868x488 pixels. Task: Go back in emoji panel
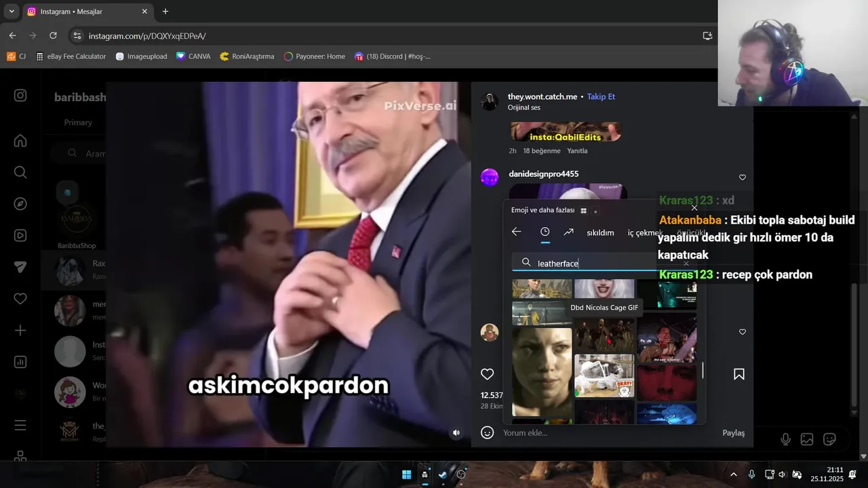[517, 232]
